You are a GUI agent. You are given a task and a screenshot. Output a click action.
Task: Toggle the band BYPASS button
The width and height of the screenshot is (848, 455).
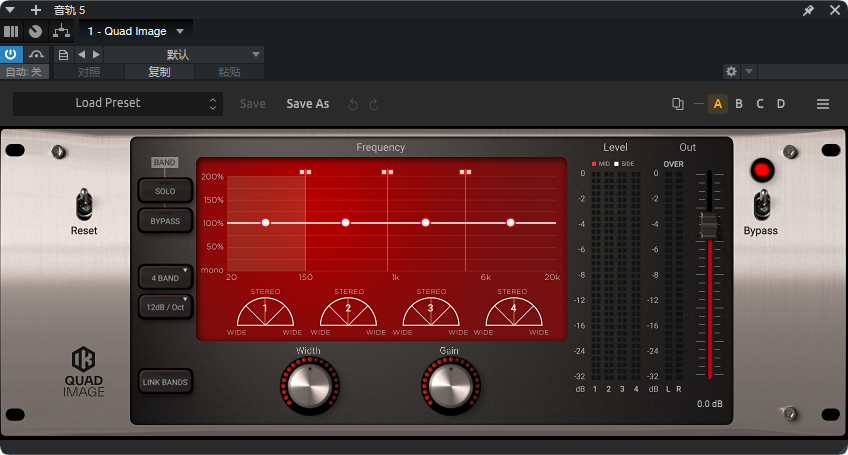pyautogui.click(x=165, y=221)
